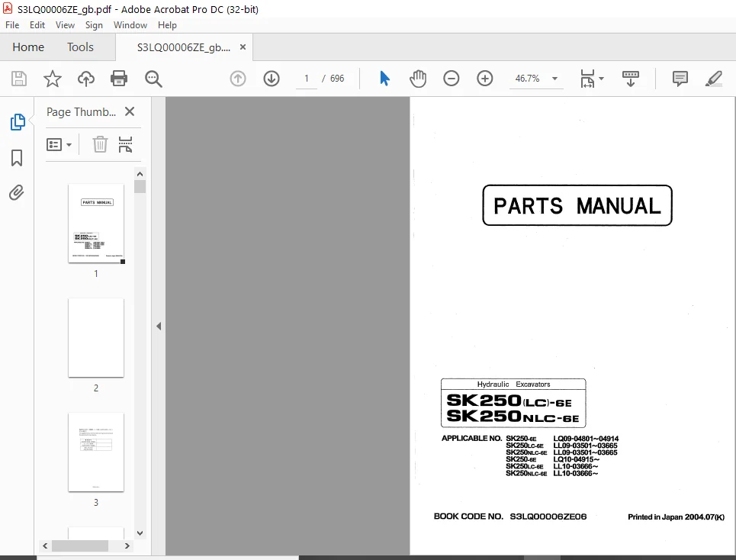Click the PARTS MANUAL title text
This screenshot has width=736, height=560.
click(577, 206)
